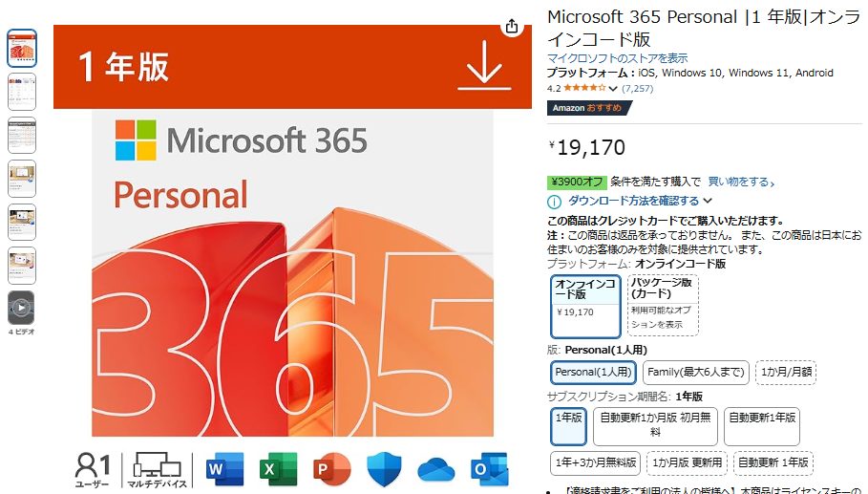Click the info icon beside download instructions
Viewport: 868px width, 494px height.
pyautogui.click(x=554, y=202)
